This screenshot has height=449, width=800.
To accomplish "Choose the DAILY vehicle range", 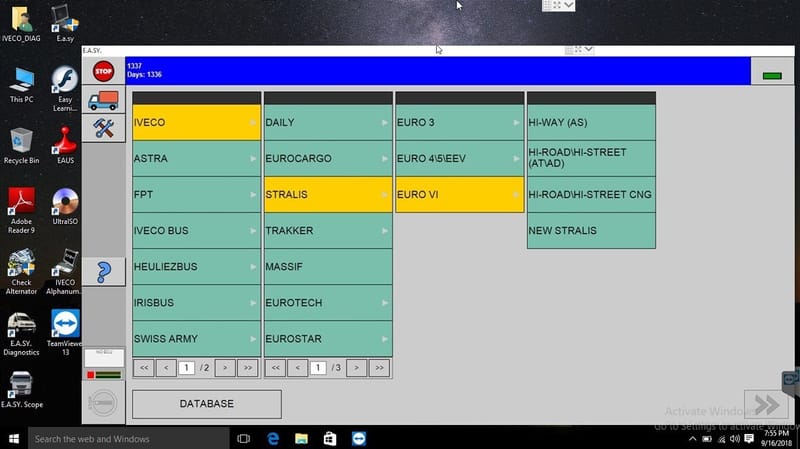I will point(328,122).
